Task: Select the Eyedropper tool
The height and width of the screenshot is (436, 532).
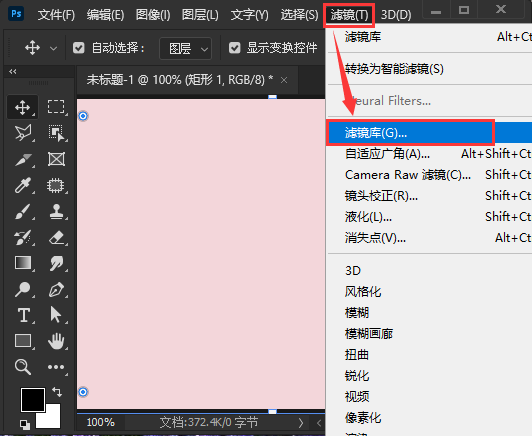Action: tap(23, 185)
